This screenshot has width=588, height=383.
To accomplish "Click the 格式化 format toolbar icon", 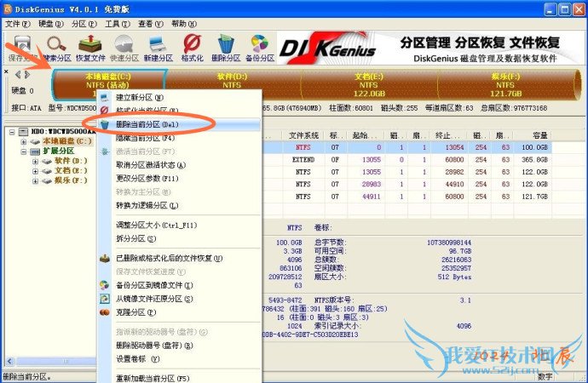I will (192, 49).
